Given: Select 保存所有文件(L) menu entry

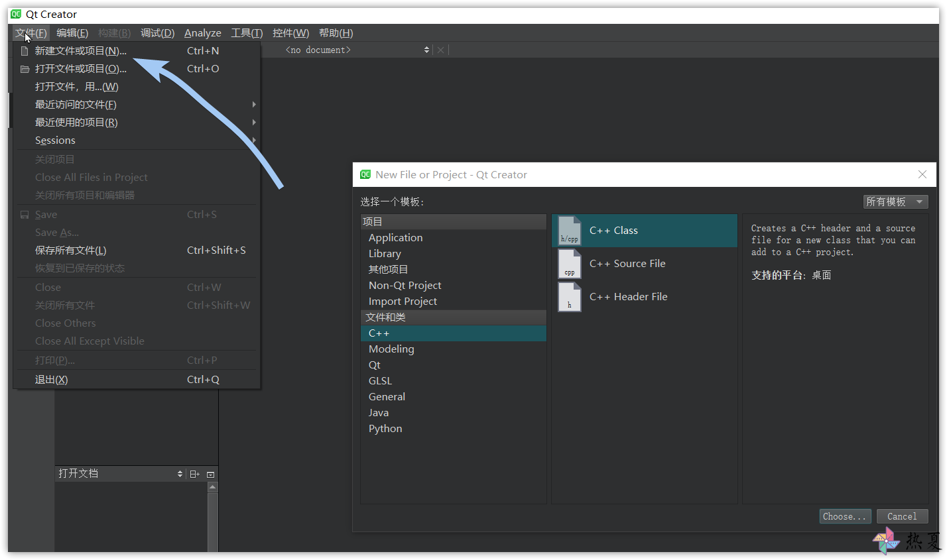Looking at the screenshot, I should pos(137,251).
